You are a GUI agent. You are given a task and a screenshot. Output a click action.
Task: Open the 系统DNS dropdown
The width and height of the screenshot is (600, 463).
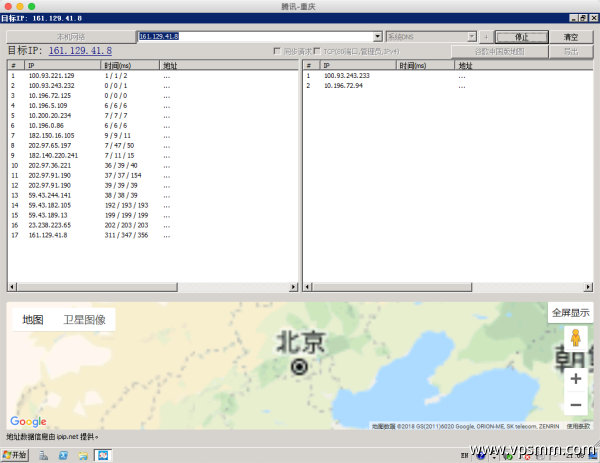(x=472, y=37)
